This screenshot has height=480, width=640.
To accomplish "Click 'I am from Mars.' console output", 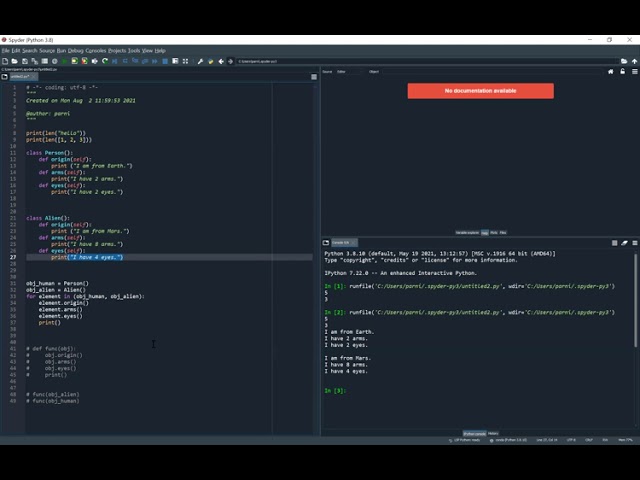I will coord(347,358).
